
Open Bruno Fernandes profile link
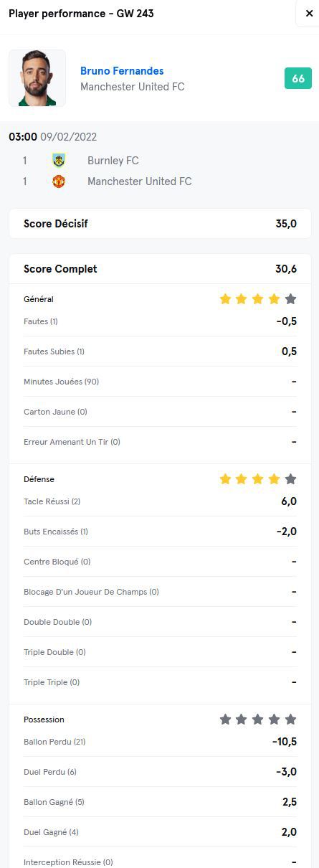(122, 71)
